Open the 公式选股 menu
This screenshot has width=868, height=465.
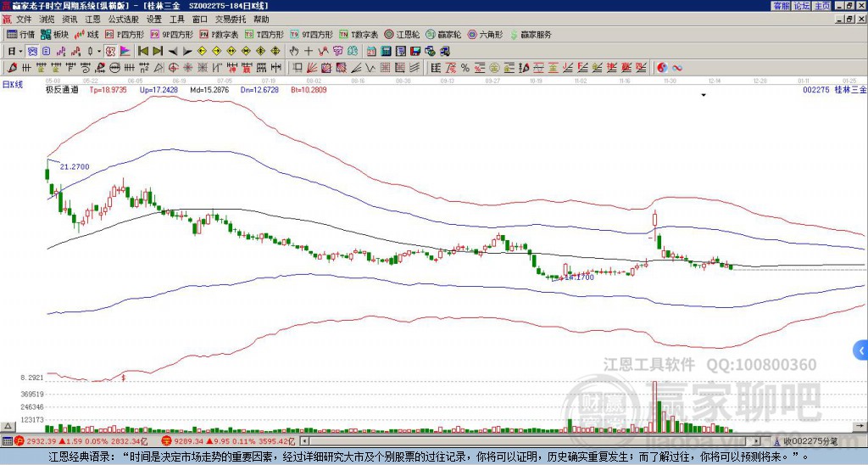(x=124, y=20)
